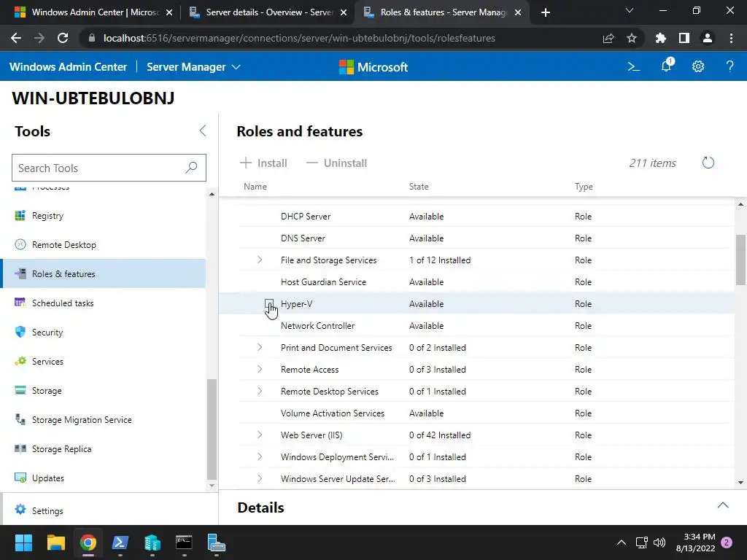The image size is (747, 560).
Task: Collapse the Details pane
Action: tap(723, 505)
